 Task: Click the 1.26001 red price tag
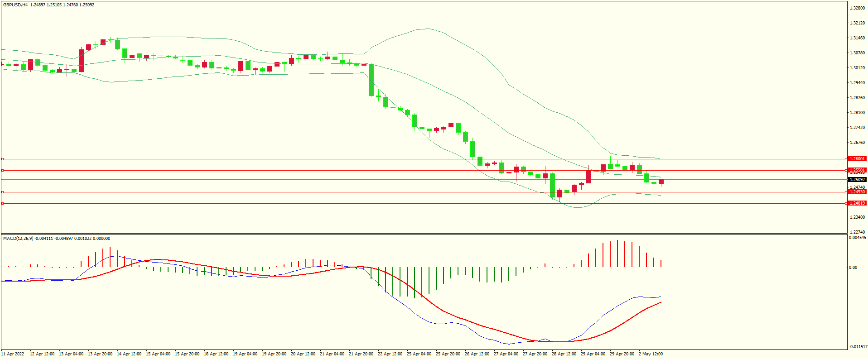point(857,159)
